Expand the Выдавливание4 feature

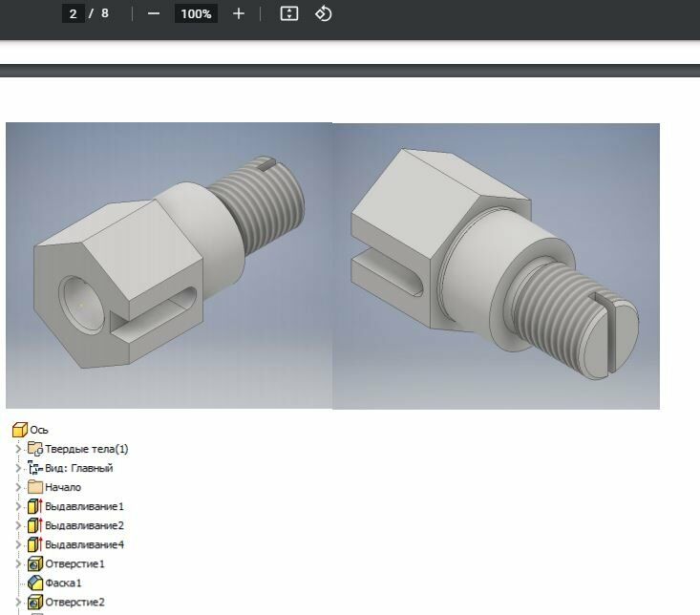pyautogui.click(x=18, y=544)
